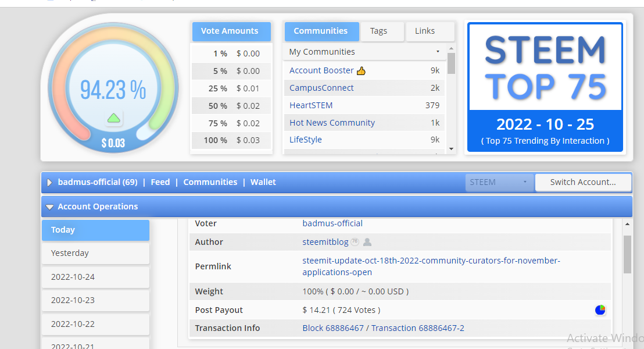
Task: Open the CampusConnect community
Action: click(x=321, y=88)
